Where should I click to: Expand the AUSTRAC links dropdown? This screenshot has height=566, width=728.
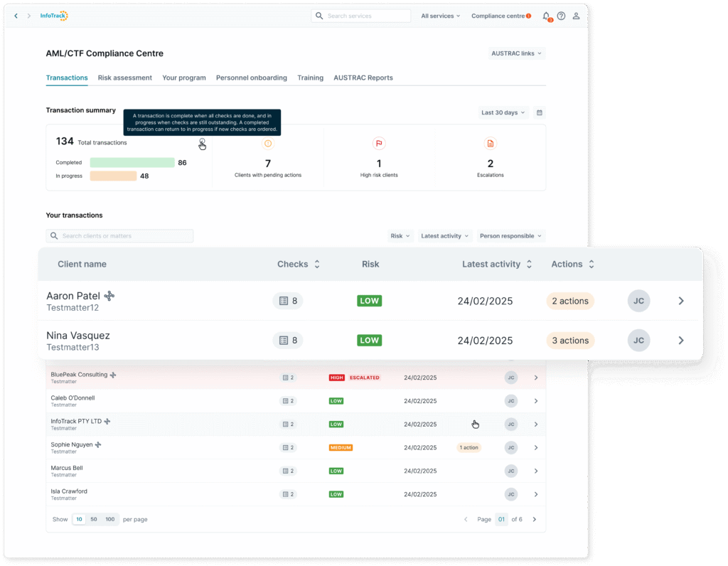pos(516,53)
